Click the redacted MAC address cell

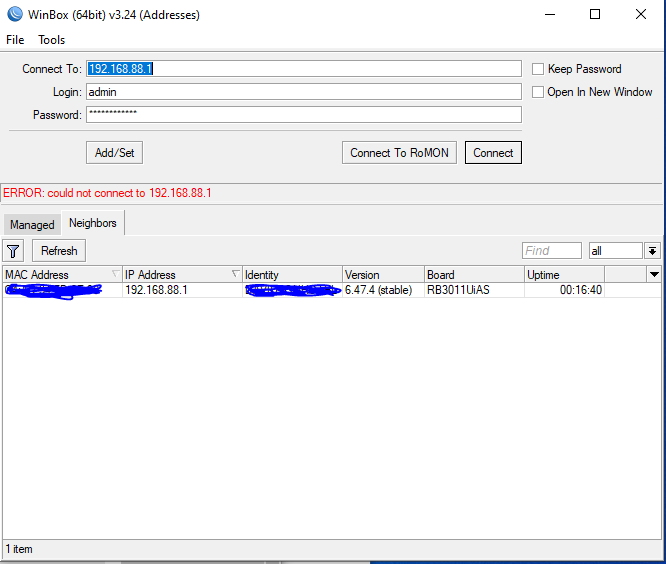tap(62, 290)
